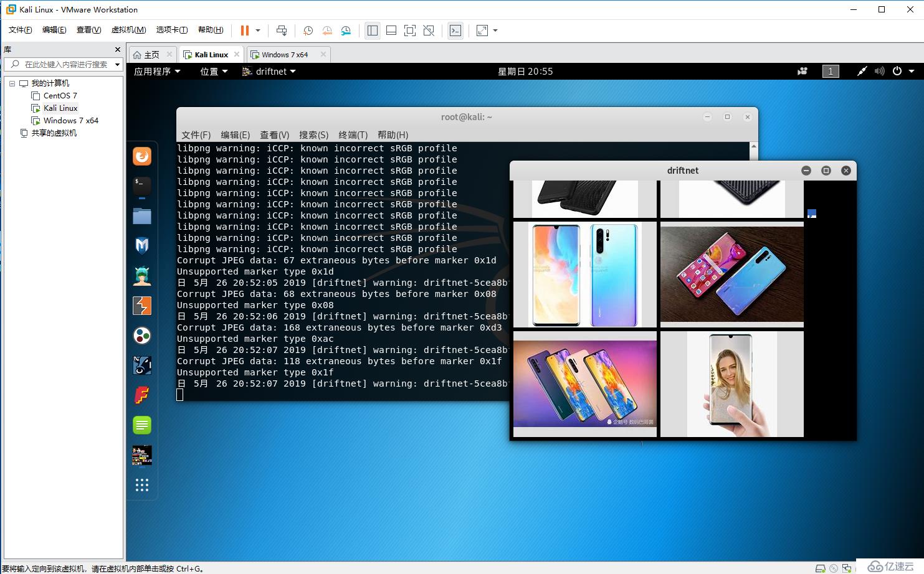Click driftnet image of colorful phone lineup
924x574 pixels.
click(x=584, y=383)
